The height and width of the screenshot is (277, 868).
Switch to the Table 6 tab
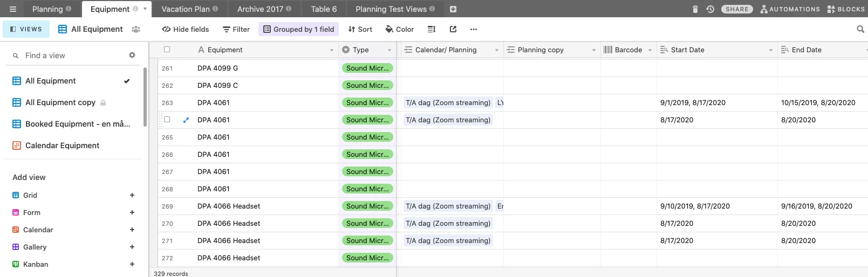(x=324, y=9)
